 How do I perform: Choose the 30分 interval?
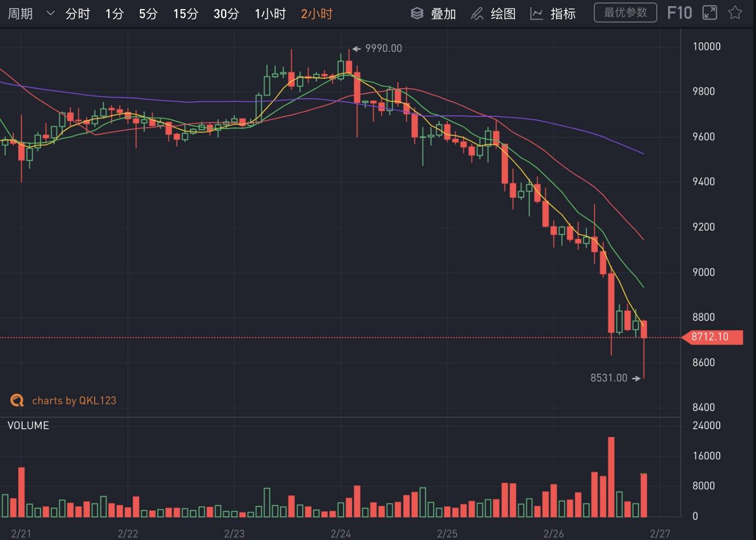click(x=226, y=14)
